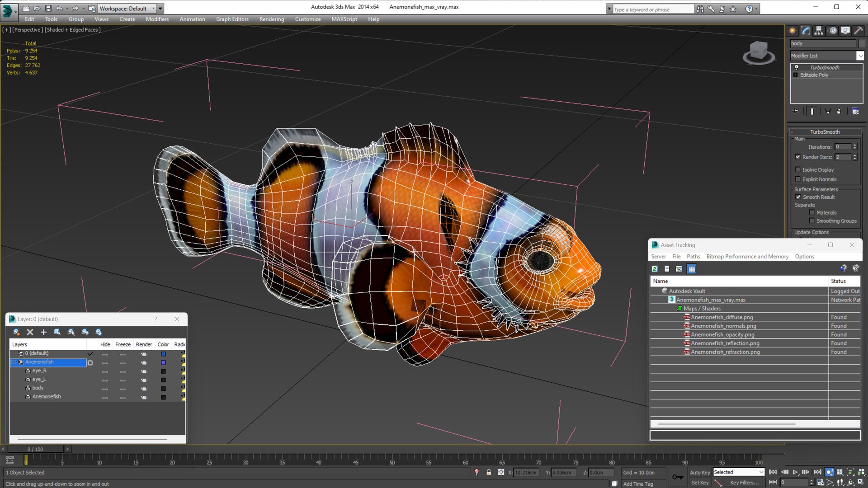Click the Save File icon in top toolbar

(x=48, y=8)
